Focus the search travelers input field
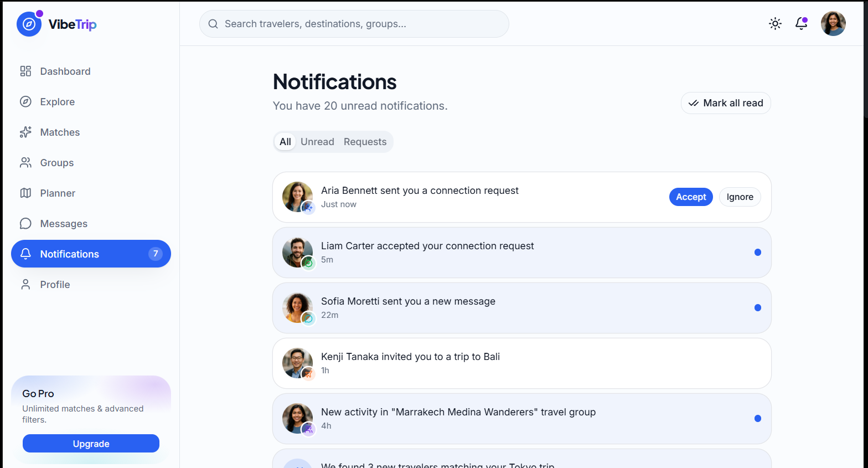 point(354,24)
